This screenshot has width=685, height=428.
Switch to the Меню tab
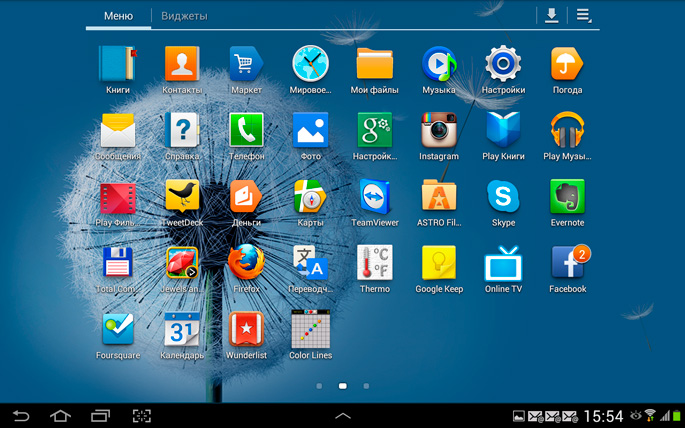coord(118,16)
